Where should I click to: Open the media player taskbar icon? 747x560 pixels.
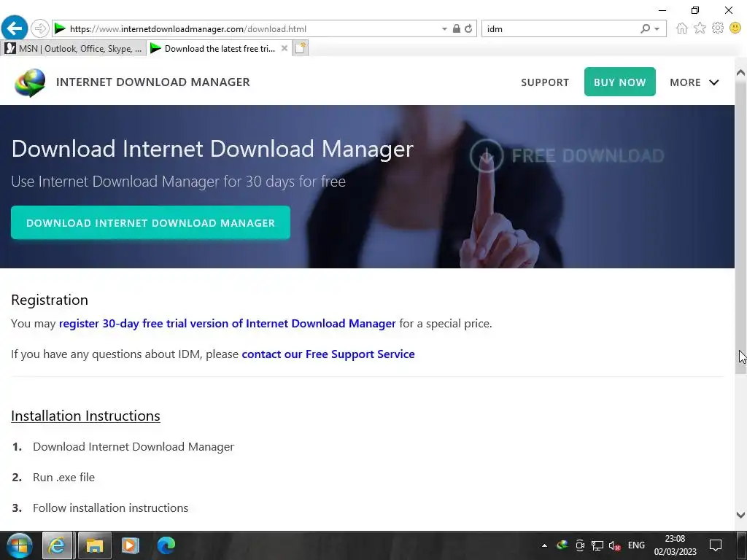[x=130, y=545]
